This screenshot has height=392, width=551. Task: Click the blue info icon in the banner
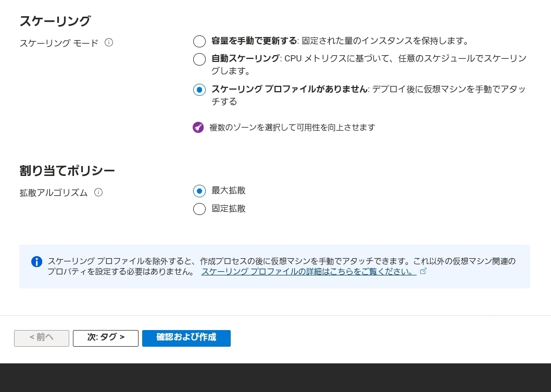36,261
